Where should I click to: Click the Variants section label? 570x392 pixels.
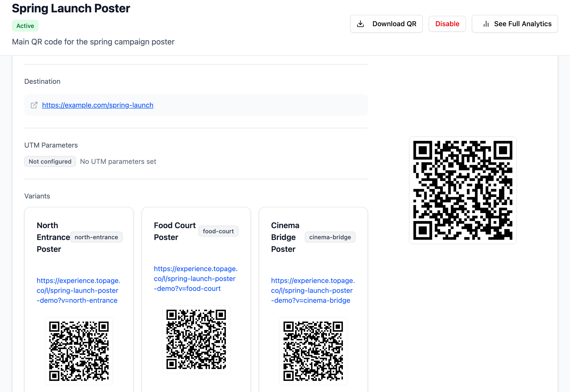point(37,196)
